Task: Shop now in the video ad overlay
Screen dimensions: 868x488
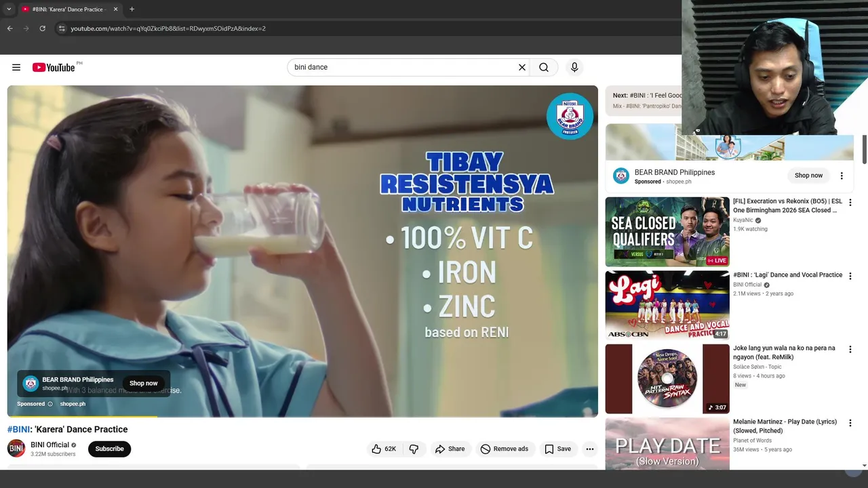Action: (144, 383)
